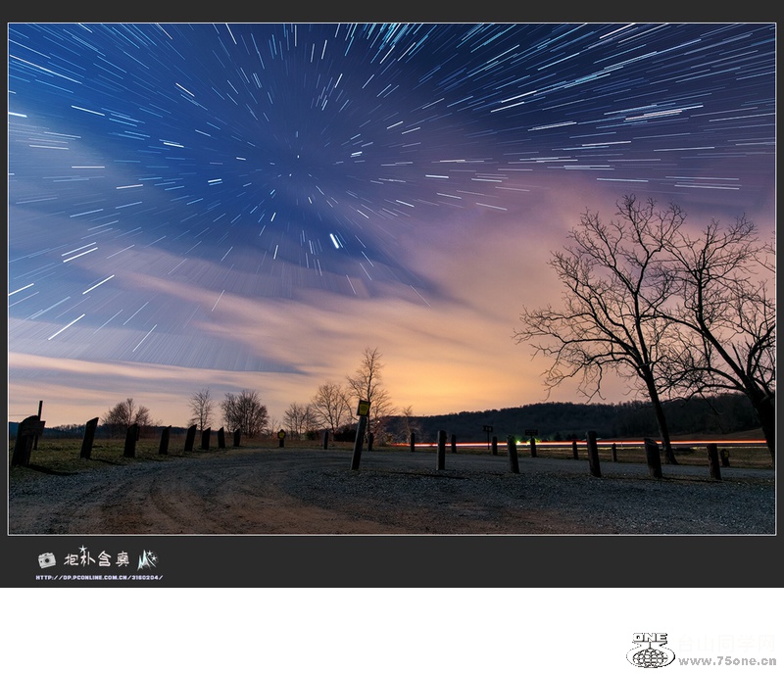Click the yellow sign on the post
784x674 pixels.
tap(364, 408)
